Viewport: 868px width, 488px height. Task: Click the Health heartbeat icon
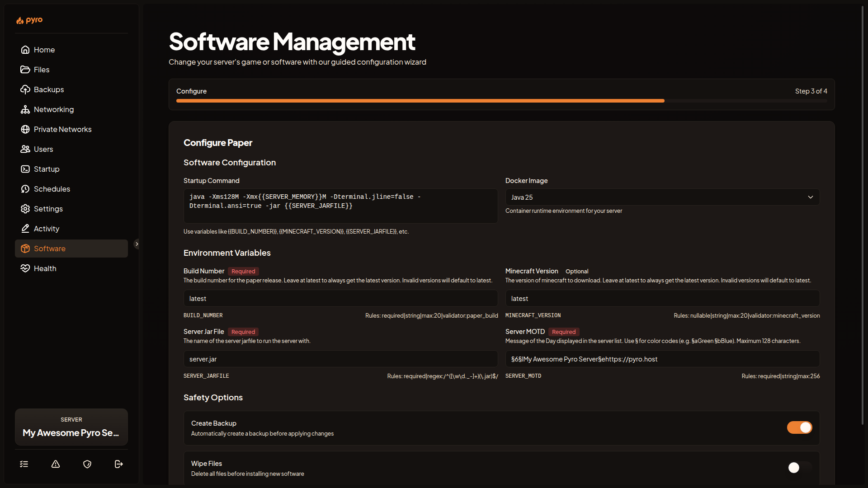[25, 268]
